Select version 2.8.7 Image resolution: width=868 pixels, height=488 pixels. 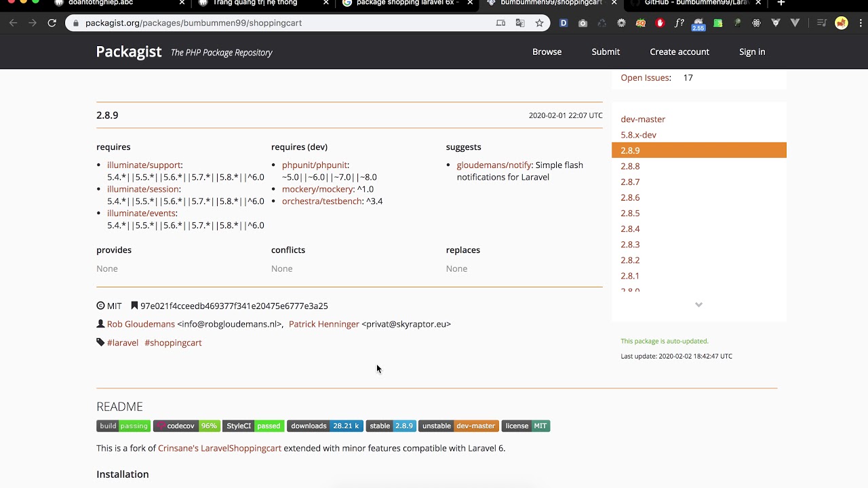(630, 182)
